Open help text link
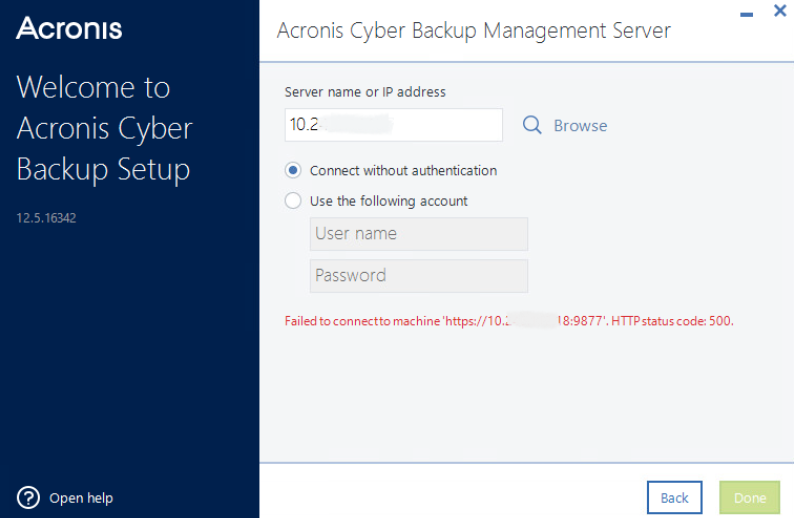Image resolution: width=794 pixels, height=518 pixels. (81, 498)
